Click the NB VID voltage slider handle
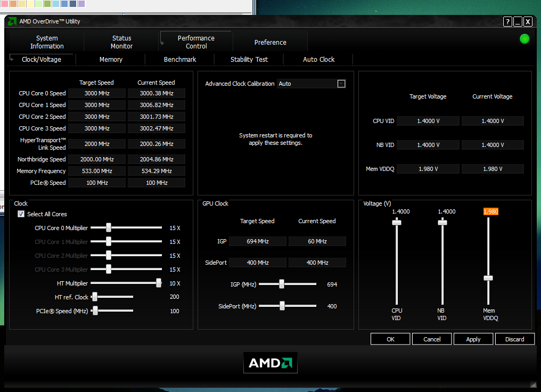The width and height of the screenshot is (541, 392). pos(442,223)
